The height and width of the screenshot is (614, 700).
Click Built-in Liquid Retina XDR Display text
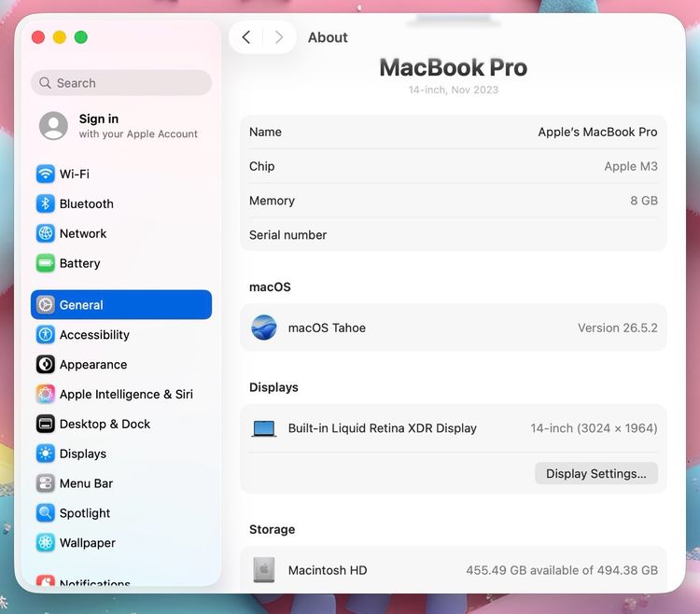coord(382,428)
